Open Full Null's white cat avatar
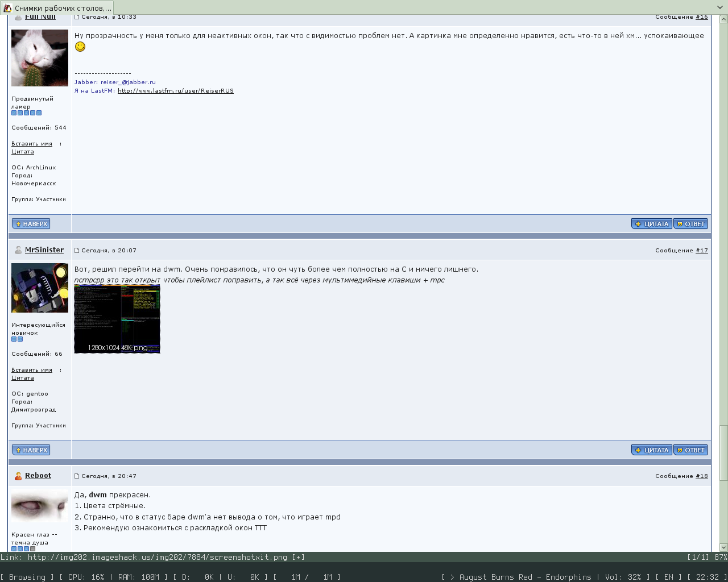 (40, 58)
